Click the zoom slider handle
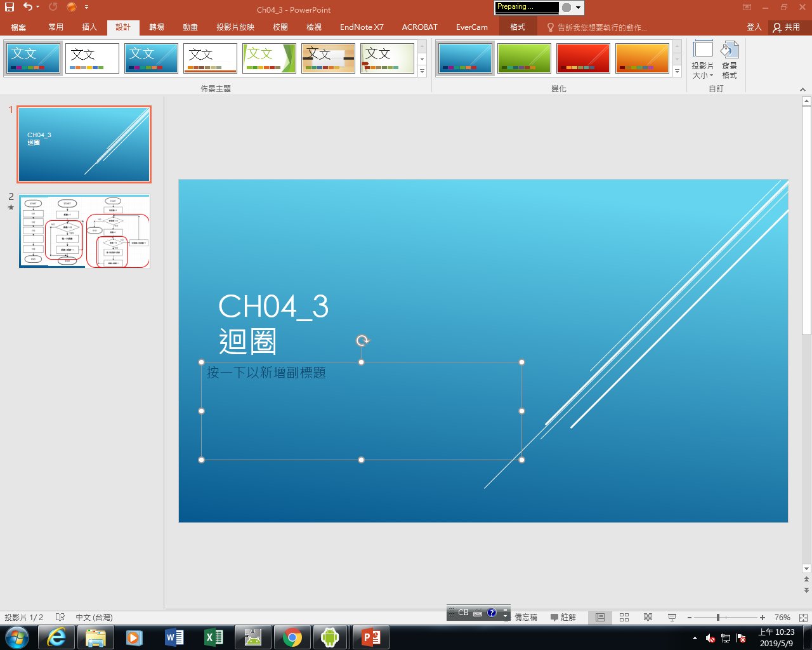This screenshot has height=650, width=812. (x=718, y=617)
